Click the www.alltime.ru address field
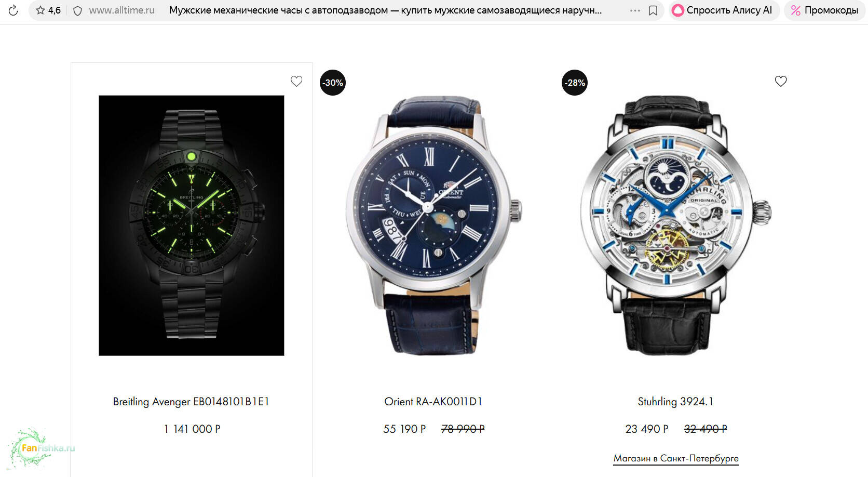The height and width of the screenshot is (477, 868). click(x=121, y=10)
